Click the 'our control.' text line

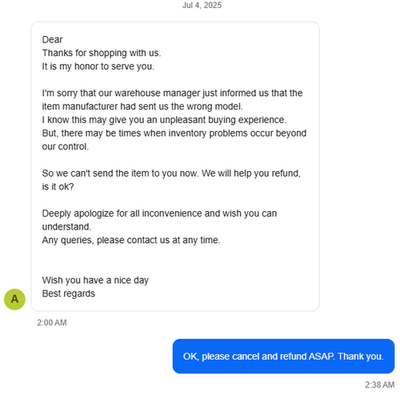point(65,147)
